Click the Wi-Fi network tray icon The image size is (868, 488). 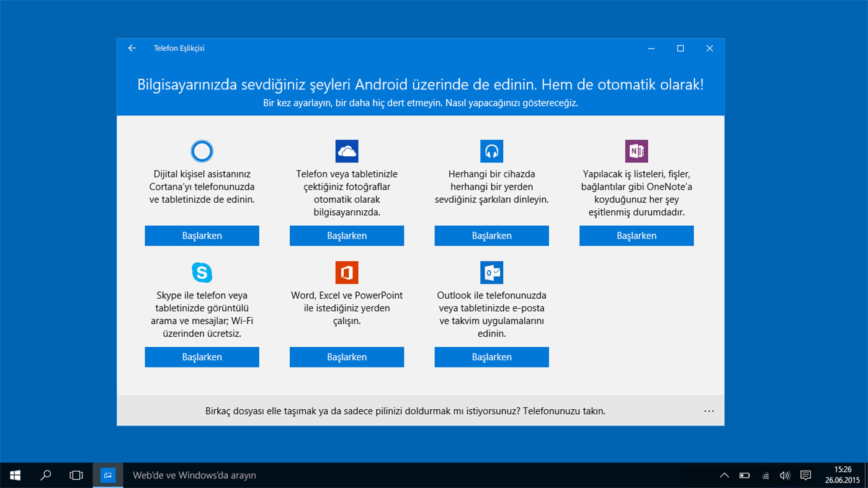[764, 475]
